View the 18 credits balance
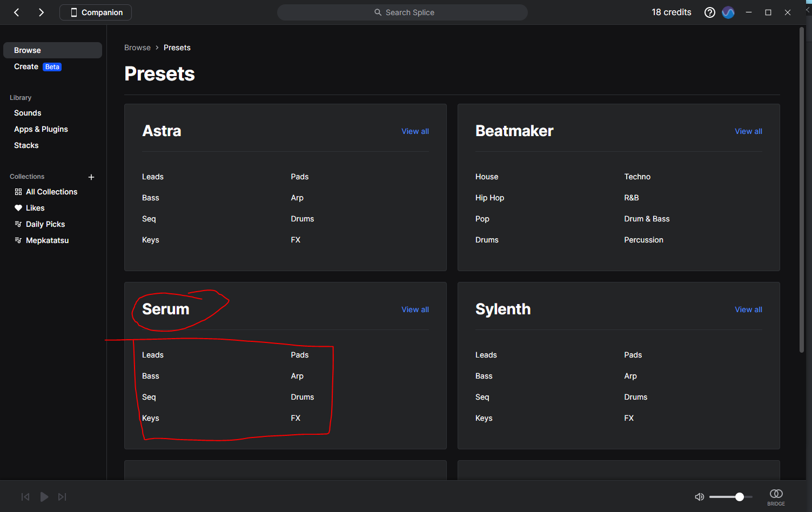 click(x=672, y=12)
